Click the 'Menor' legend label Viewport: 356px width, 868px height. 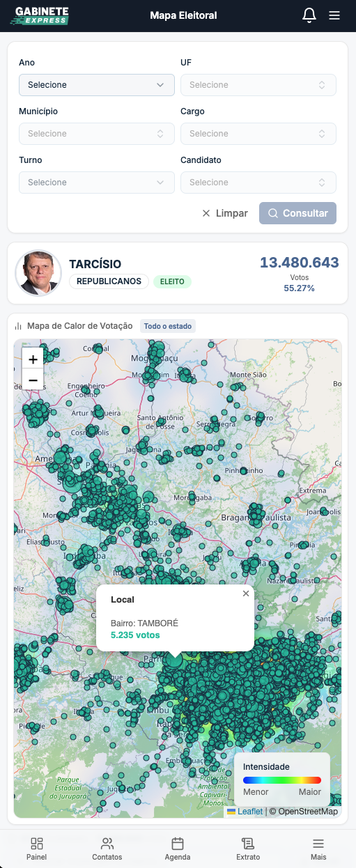coord(256,792)
